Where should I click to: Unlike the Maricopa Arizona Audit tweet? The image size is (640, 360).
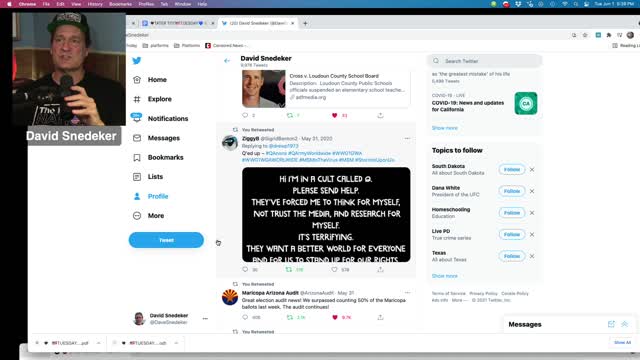(x=335, y=317)
